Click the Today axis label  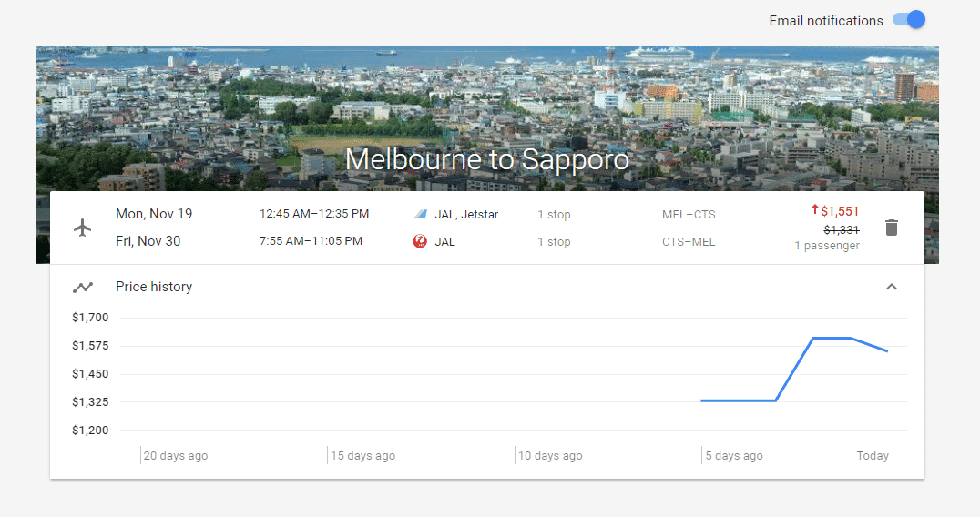coord(873,456)
